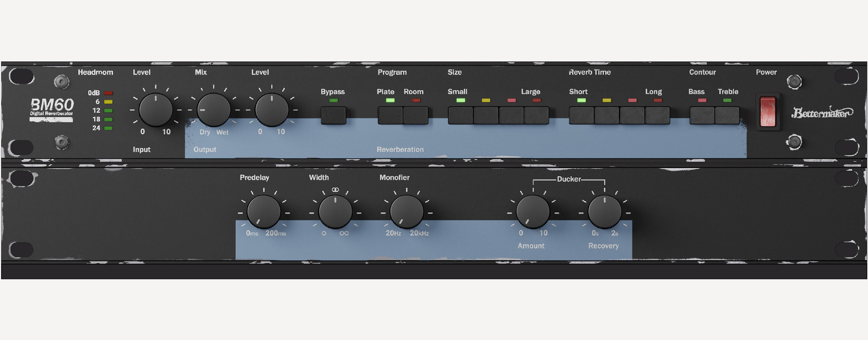This screenshot has height=340, width=868.
Task: Toggle the Treble contour button
Action: click(x=727, y=115)
